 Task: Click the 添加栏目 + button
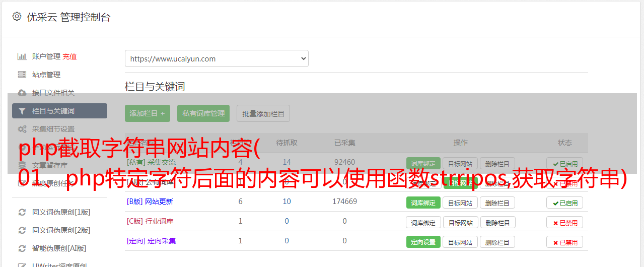[148, 113]
